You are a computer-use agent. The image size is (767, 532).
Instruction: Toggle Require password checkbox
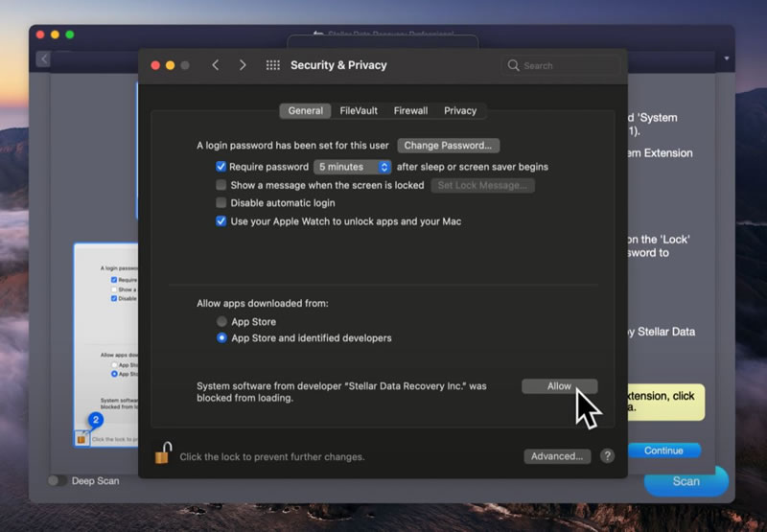(x=221, y=167)
